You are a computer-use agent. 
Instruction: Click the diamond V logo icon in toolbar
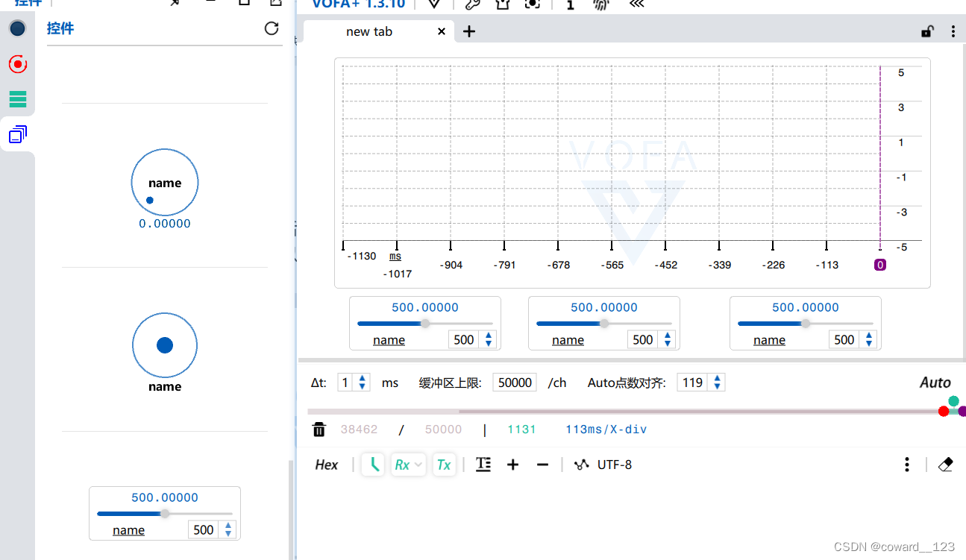click(434, 4)
